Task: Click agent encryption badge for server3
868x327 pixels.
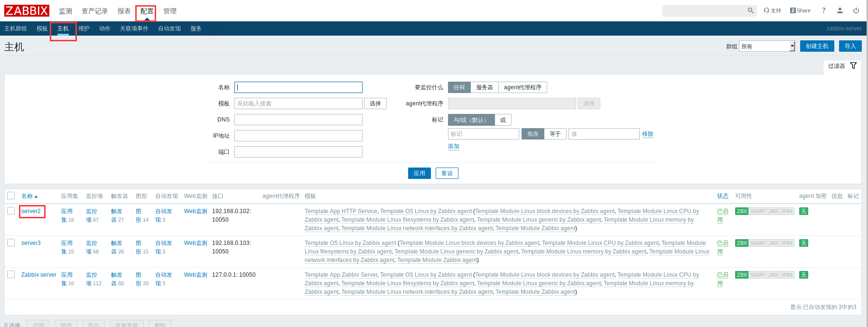Action: click(x=803, y=243)
